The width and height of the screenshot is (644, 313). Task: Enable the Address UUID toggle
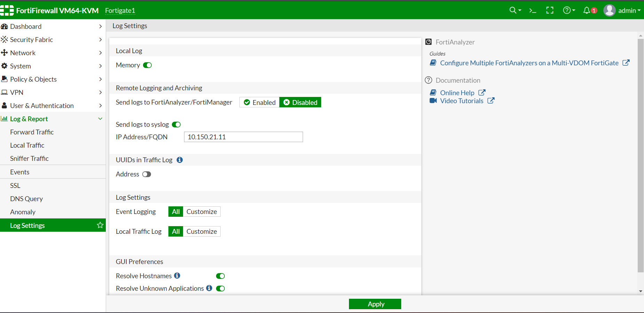(146, 174)
